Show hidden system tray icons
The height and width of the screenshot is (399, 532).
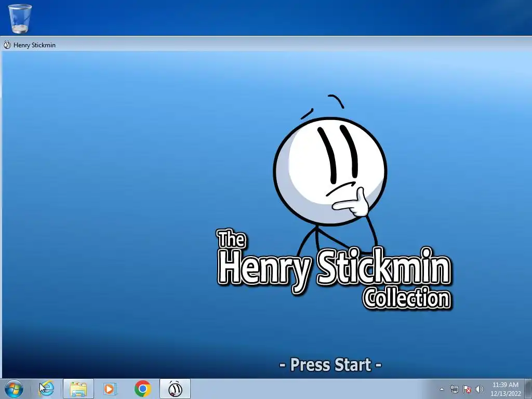click(x=442, y=389)
